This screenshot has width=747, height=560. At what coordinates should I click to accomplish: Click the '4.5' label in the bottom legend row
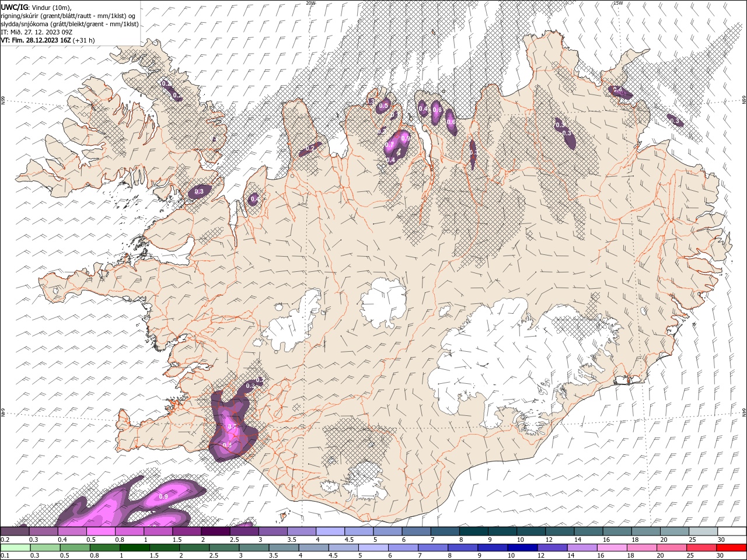(333, 555)
